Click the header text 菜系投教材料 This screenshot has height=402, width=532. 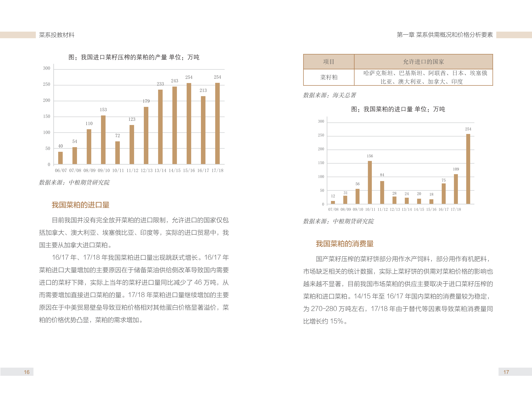click(57, 35)
